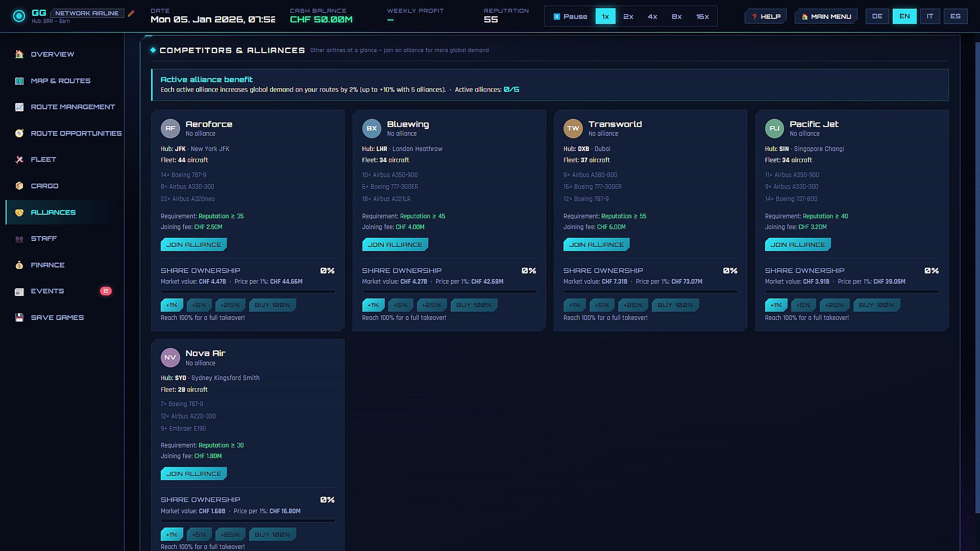This screenshot has height=551, width=980.
Task: Switch language to IT
Action: pyautogui.click(x=930, y=16)
